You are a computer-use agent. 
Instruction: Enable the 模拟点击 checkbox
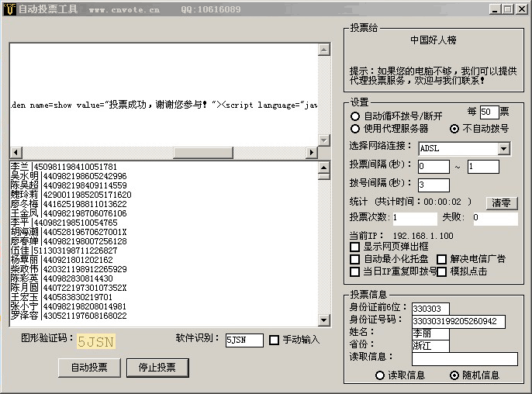coord(442,271)
